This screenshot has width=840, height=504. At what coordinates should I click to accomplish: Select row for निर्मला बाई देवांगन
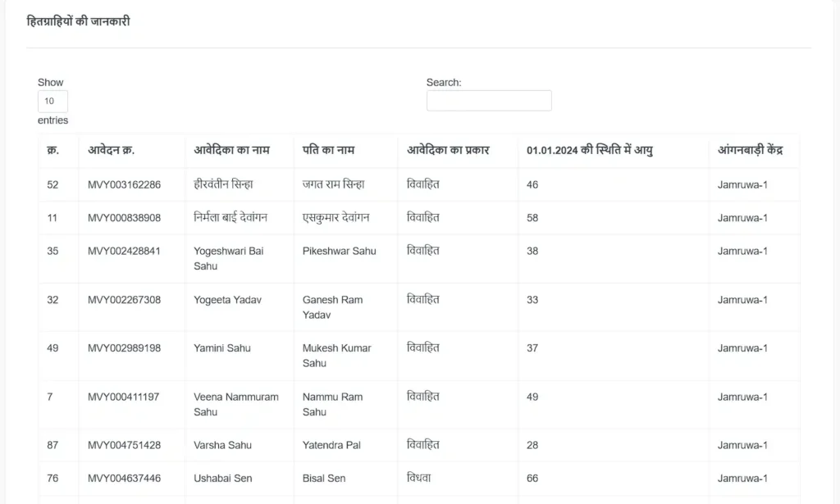tap(419, 218)
